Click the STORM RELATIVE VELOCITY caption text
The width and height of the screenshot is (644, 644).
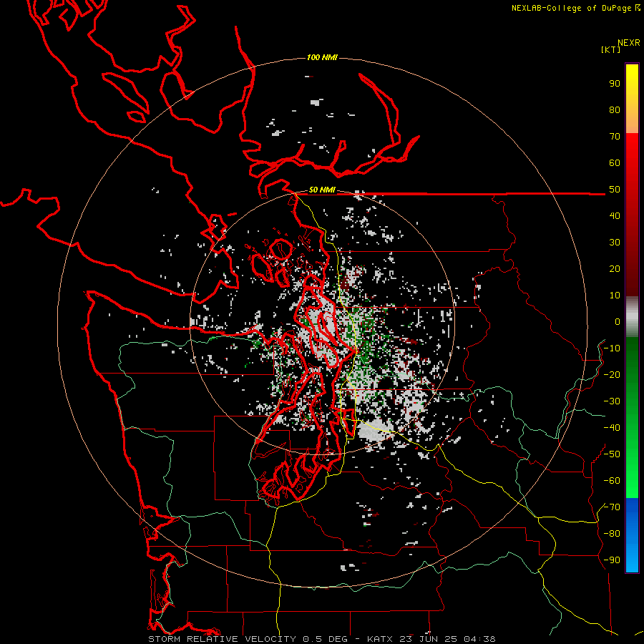coord(223,639)
